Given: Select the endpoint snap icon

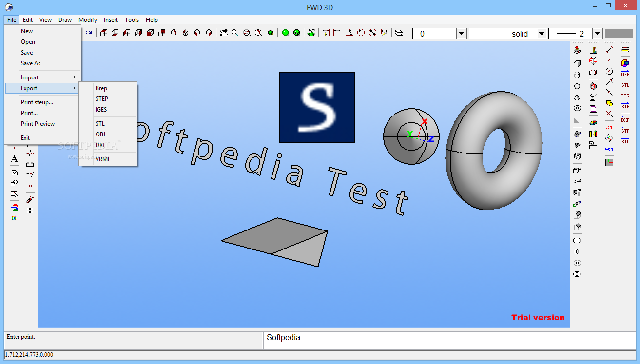Looking at the screenshot, I should [x=609, y=50].
